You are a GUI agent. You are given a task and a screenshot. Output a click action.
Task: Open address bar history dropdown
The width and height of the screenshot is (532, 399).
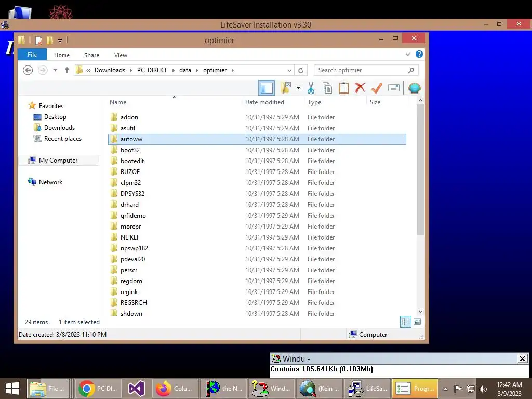tap(289, 70)
